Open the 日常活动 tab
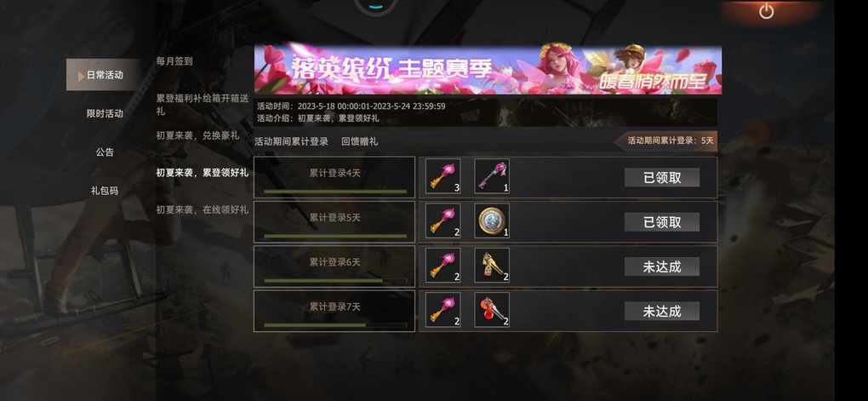The image size is (868, 401). click(x=104, y=75)
